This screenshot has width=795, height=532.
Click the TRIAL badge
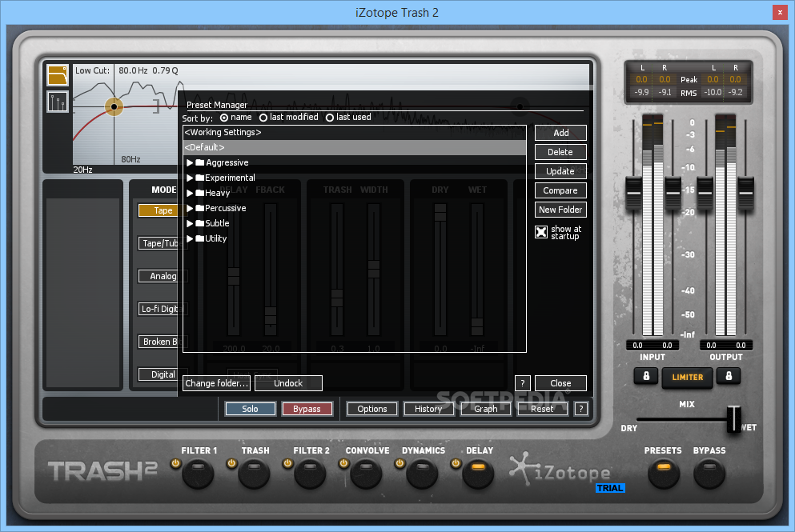tap(610, 488)
